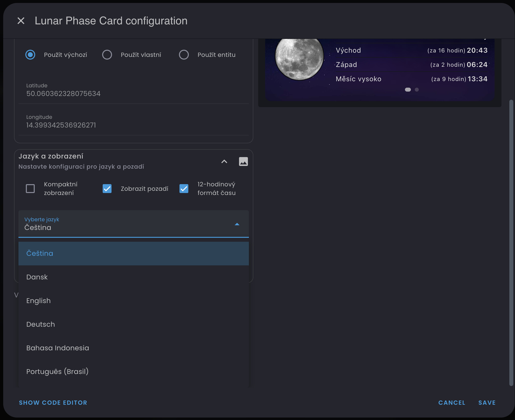Click the Latitude input field

pyautogui.click(x=134, y=94)
